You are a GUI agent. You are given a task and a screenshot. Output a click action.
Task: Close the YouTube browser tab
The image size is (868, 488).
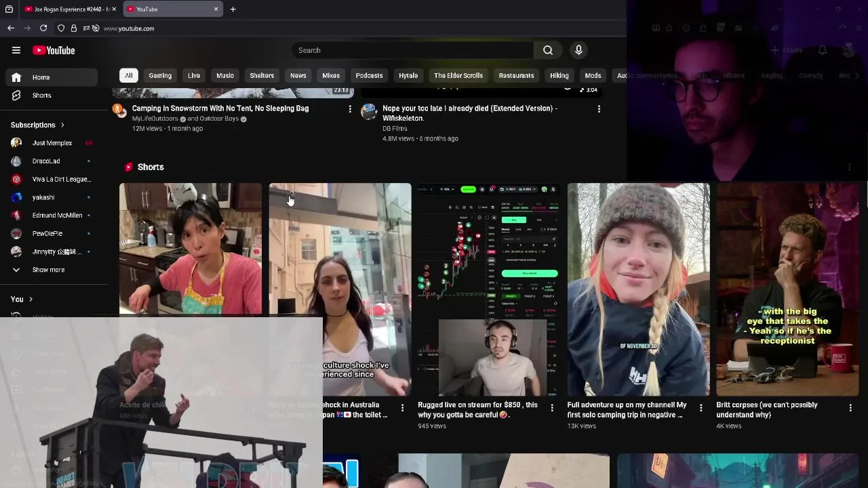click(x=216, y=9)
